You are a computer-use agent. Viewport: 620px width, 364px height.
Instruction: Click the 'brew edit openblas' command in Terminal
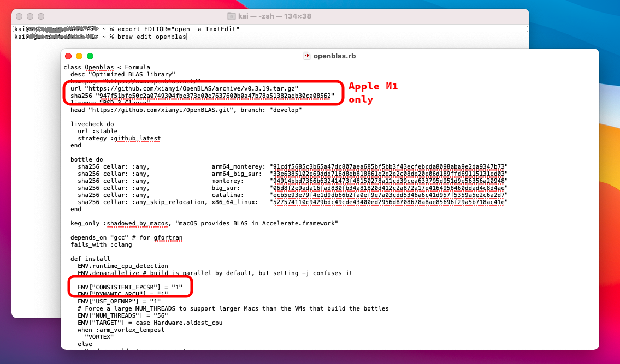151,37
